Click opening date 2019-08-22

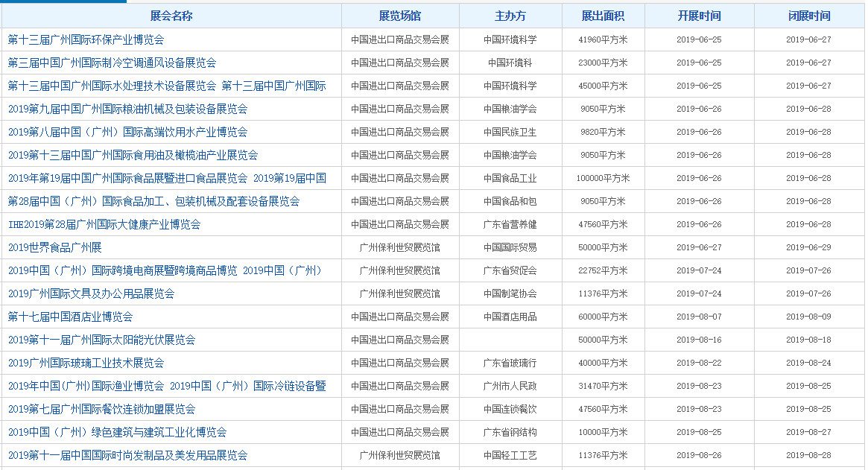pos(699,363)
